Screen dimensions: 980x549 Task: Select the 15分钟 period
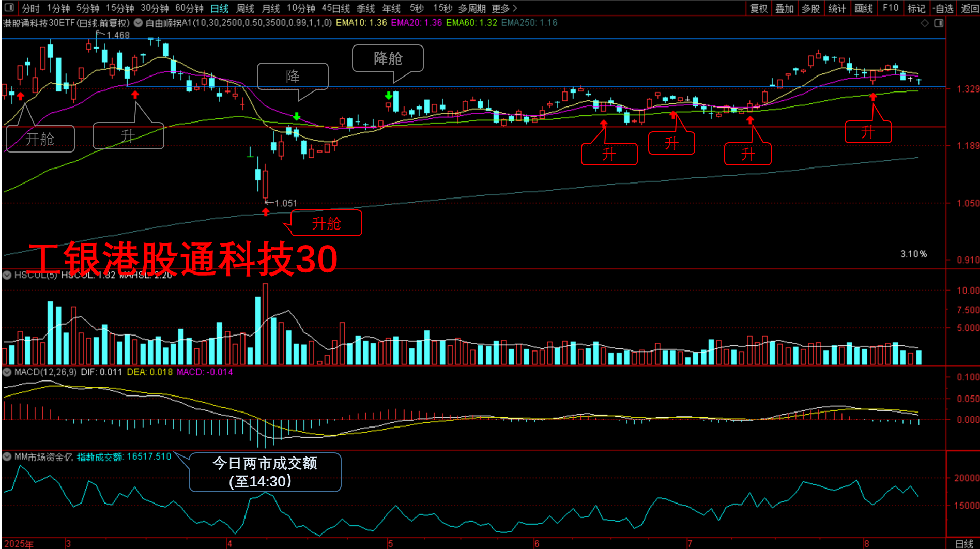click(120, 8)
